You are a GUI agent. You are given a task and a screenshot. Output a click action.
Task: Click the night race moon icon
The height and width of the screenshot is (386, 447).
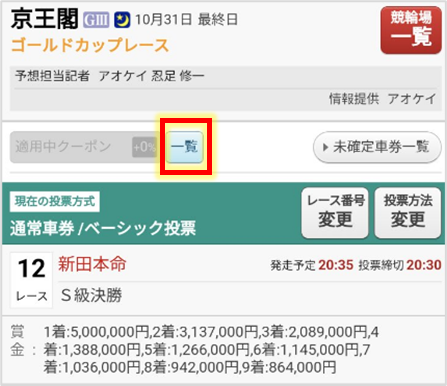pos(122,20)
